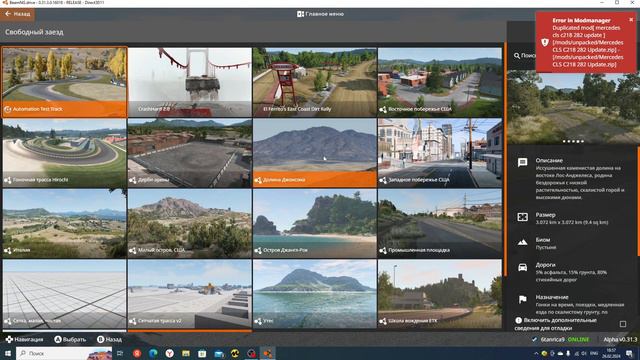Select the Промышленная площадка map

[x=440, y=224]
